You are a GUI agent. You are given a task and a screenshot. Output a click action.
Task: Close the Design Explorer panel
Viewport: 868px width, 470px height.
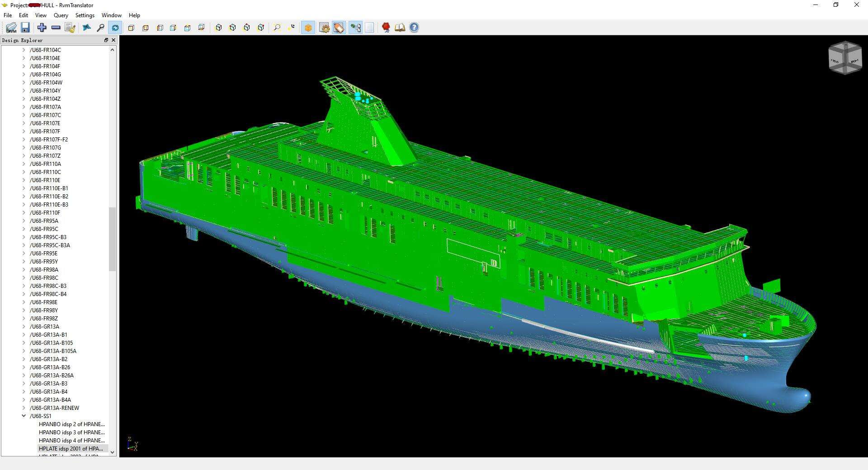[x=113, y=40]
